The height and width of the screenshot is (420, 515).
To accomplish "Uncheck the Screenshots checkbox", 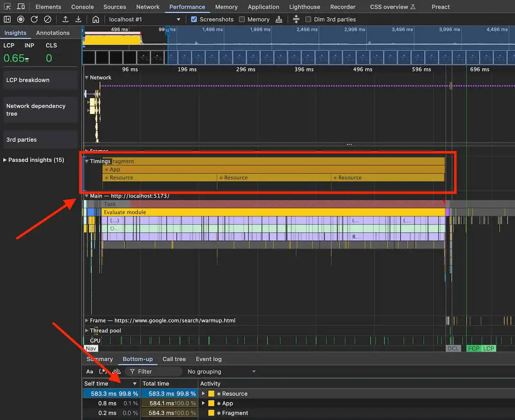I will 194,19.
